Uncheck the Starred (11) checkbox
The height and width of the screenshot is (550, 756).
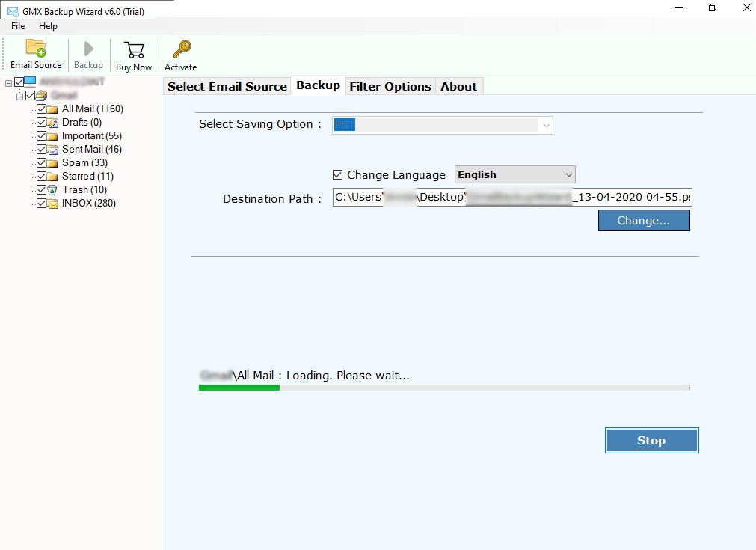pos(41,176)
